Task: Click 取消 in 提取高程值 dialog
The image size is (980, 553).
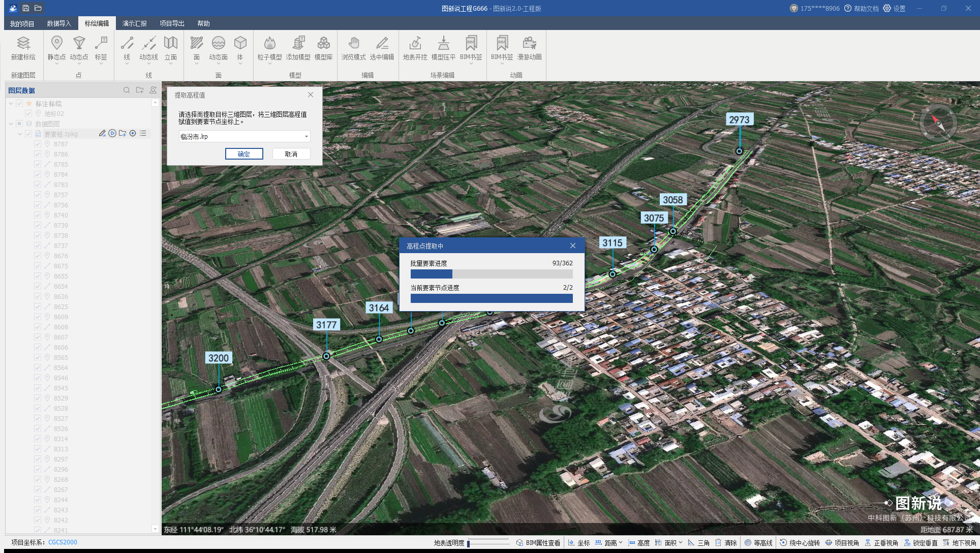Action: [x=291, y=154]
